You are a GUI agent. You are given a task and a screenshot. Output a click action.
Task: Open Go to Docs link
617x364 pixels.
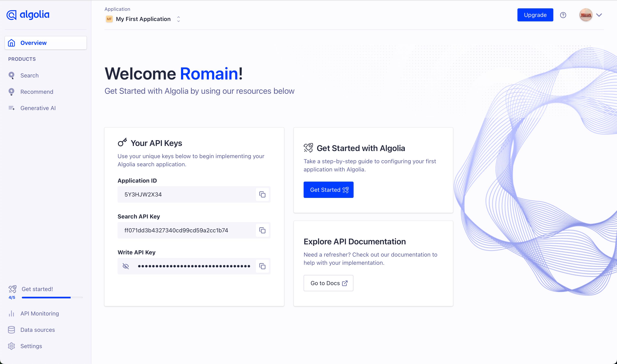[328, 283]
